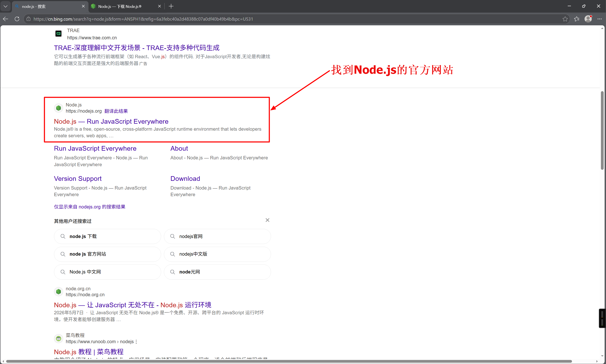Search suggestion 'nodejs中文版'
The width and height of the screenshot is (606, 364).
(217, 254)
